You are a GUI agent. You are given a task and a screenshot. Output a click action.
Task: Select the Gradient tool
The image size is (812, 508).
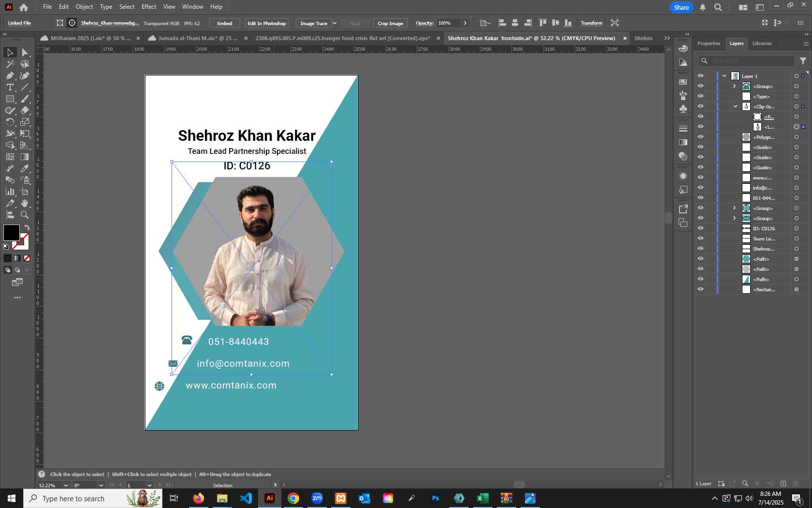[25, 157]
